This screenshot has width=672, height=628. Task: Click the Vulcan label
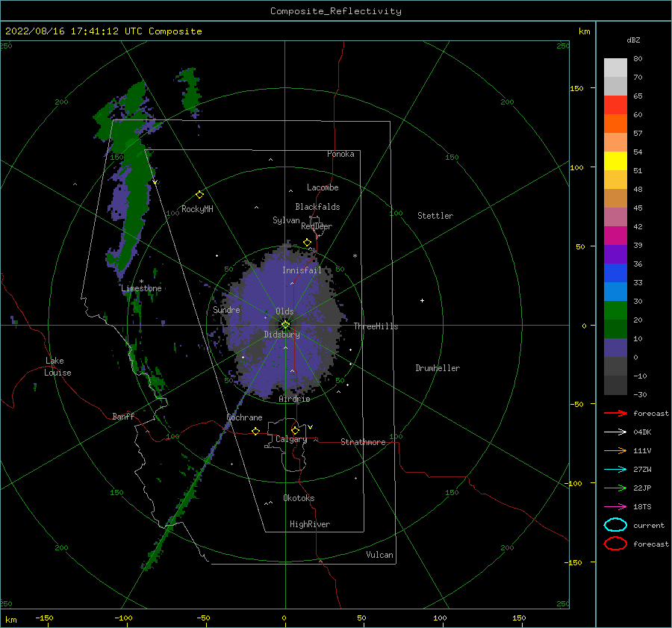pos(379,555)
